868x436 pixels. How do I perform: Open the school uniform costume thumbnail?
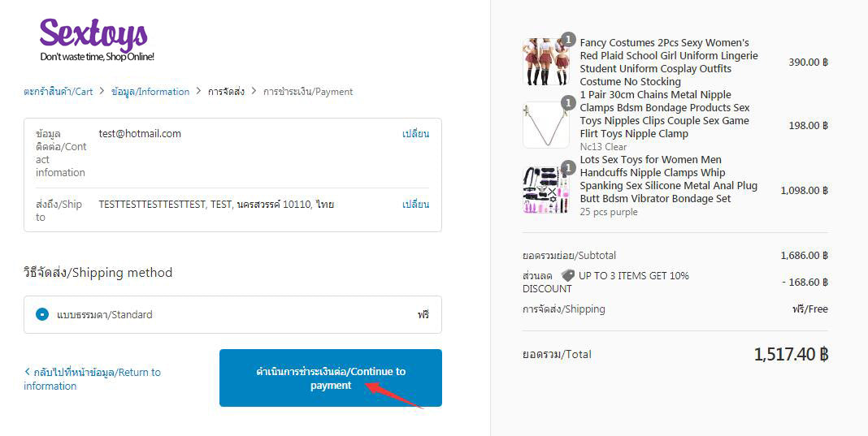pos(545,62)
